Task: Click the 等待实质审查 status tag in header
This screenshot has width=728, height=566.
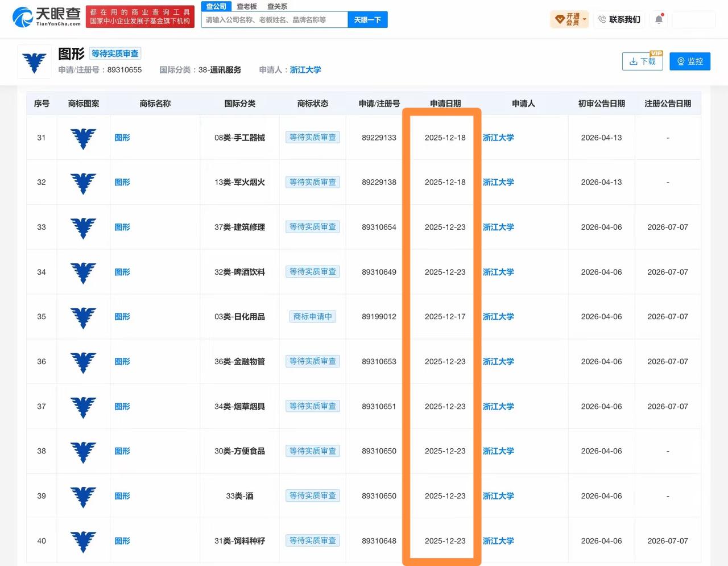Action: tap(115, 53)
